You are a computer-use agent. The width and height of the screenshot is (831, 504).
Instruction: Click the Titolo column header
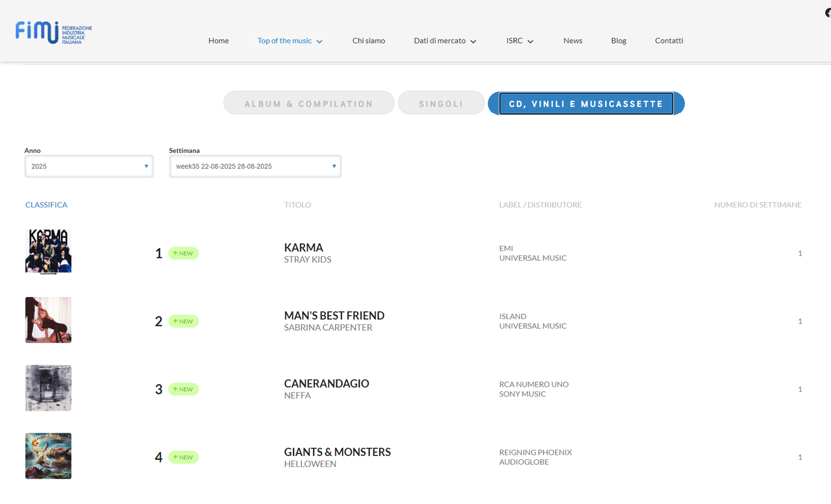coord(297,205)
